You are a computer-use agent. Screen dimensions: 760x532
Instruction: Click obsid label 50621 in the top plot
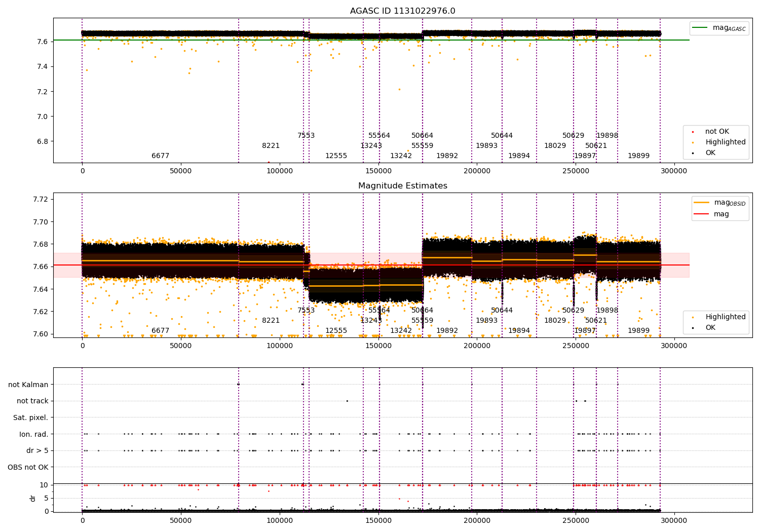(596, 146)
